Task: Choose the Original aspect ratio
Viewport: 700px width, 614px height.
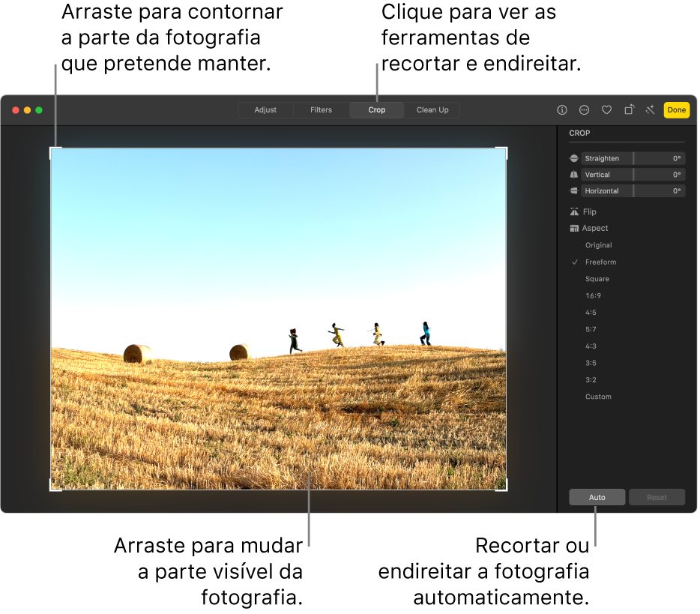Action: pos(600,246)
